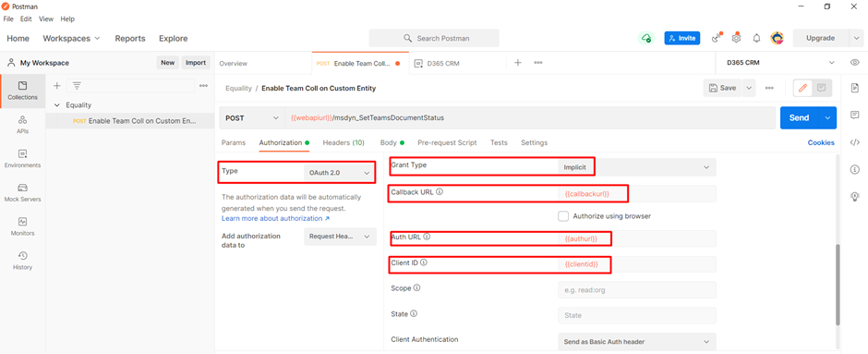Switch to the Headers (10) tab
The width and height of the screenshot is (868, 354).
click(x=344, y=142)
